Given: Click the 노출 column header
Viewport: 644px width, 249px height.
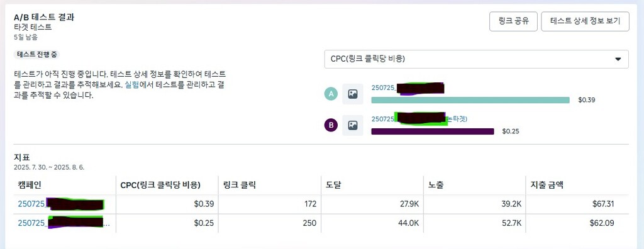Looking at the screenshot, I should coord(435,185).
